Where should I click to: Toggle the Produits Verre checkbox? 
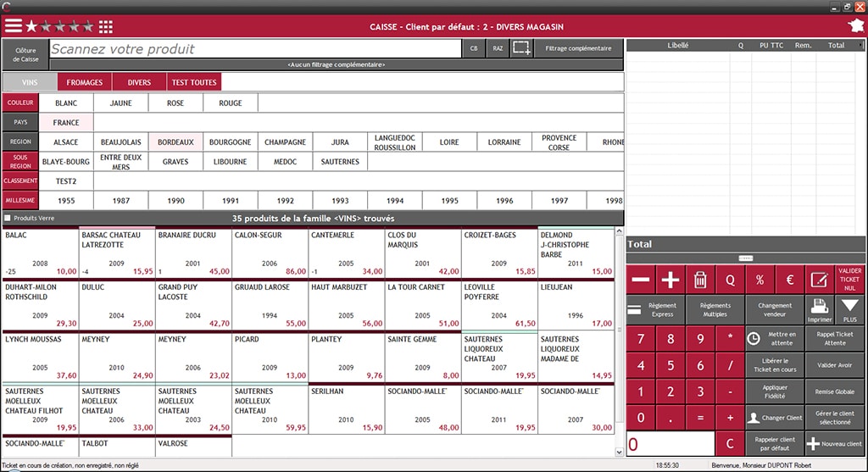pyautogui.click(x=8, y=219)
